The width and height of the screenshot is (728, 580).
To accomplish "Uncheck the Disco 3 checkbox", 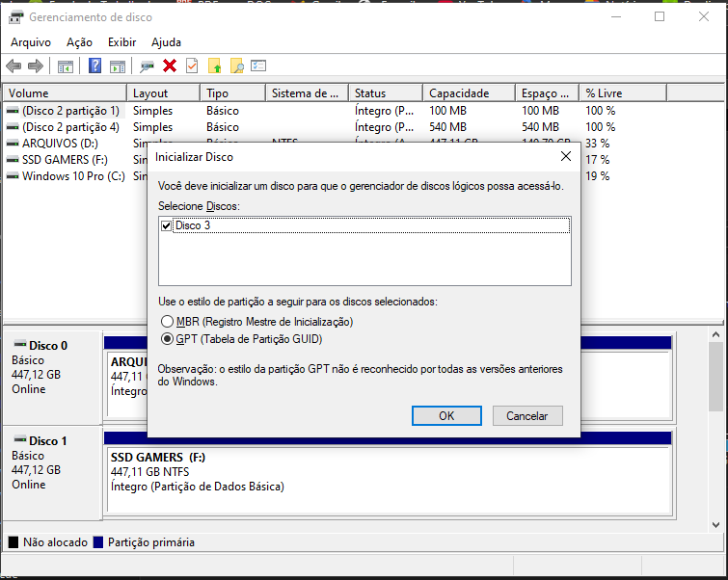I will (167, 225).
